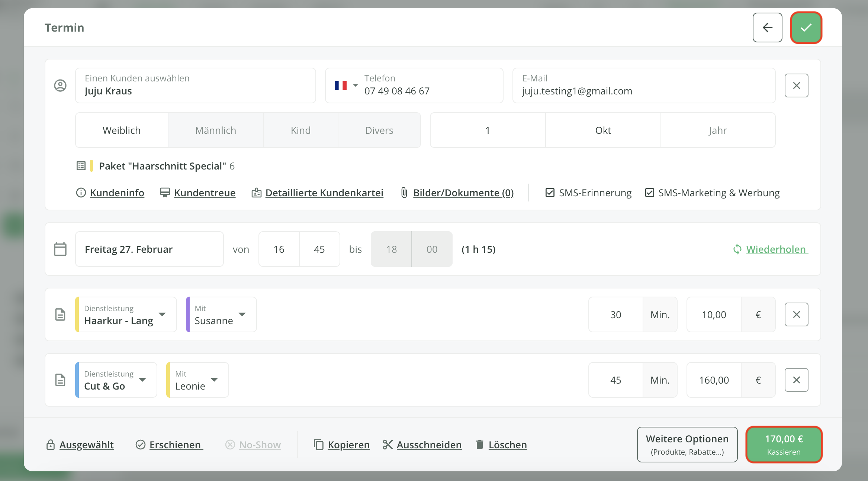Toggle SMS-Marketing & Werbung checkbox
Screen dimensions: 868x481
[649, 193]
